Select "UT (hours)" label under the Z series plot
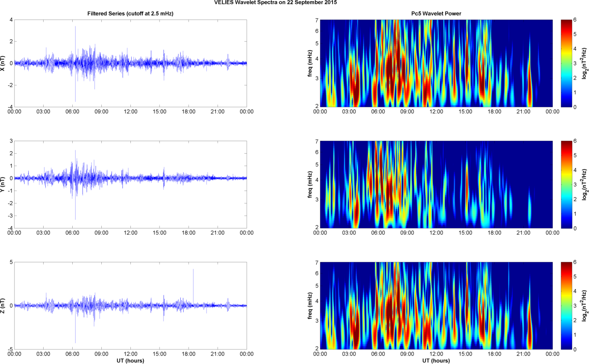 pyautogui.click(x=130, y=360)
